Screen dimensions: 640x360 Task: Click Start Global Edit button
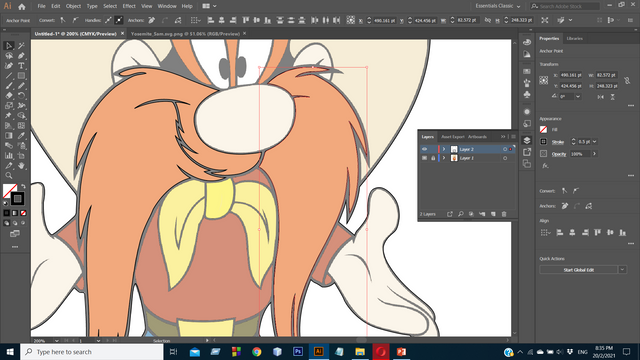coord(578,270)
